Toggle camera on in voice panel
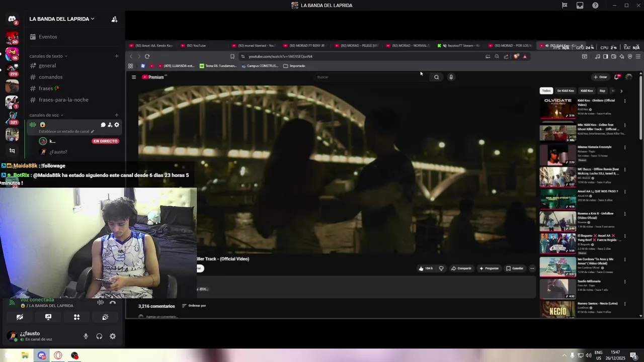Image resolution: width=644 pixels, height=362 pixels. click(x=20, y=317)
